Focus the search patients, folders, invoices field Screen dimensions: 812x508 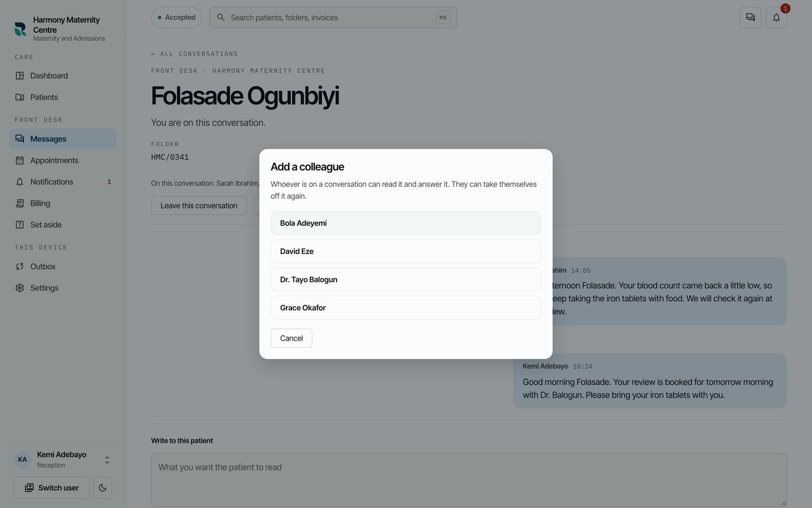point(333,17)
